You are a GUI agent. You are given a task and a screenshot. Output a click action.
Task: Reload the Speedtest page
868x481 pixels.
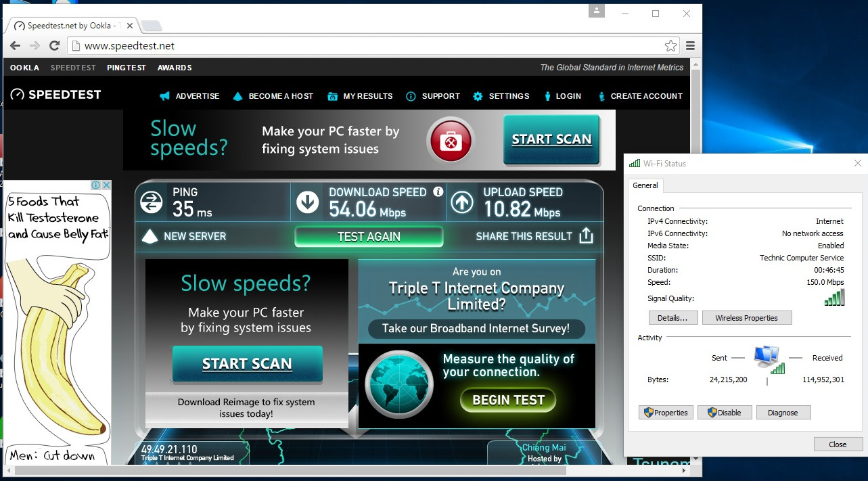[55, 46]
